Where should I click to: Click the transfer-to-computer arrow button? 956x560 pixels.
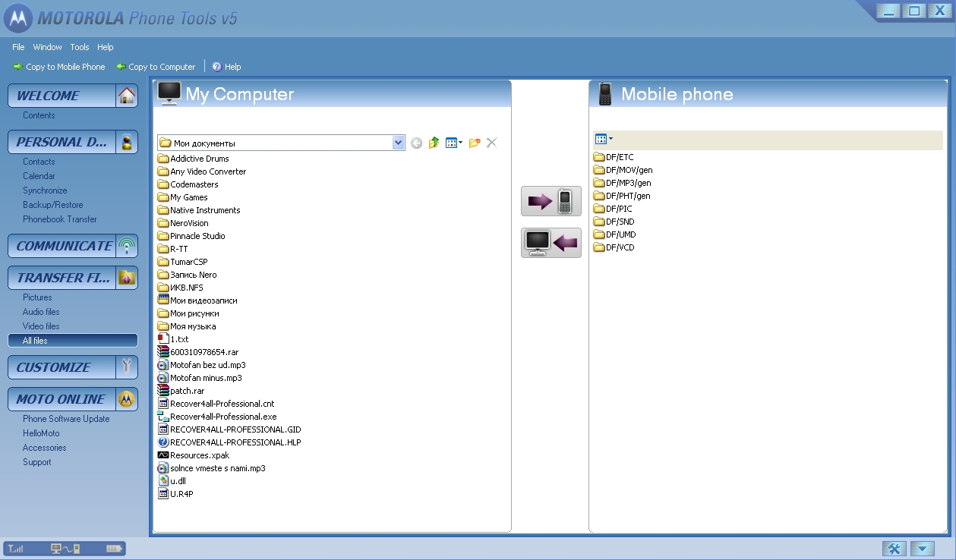(x=551, y=243)
